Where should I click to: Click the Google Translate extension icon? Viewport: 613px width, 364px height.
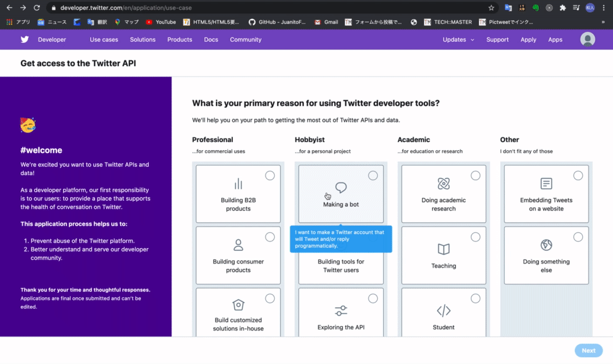coord(508,8)
